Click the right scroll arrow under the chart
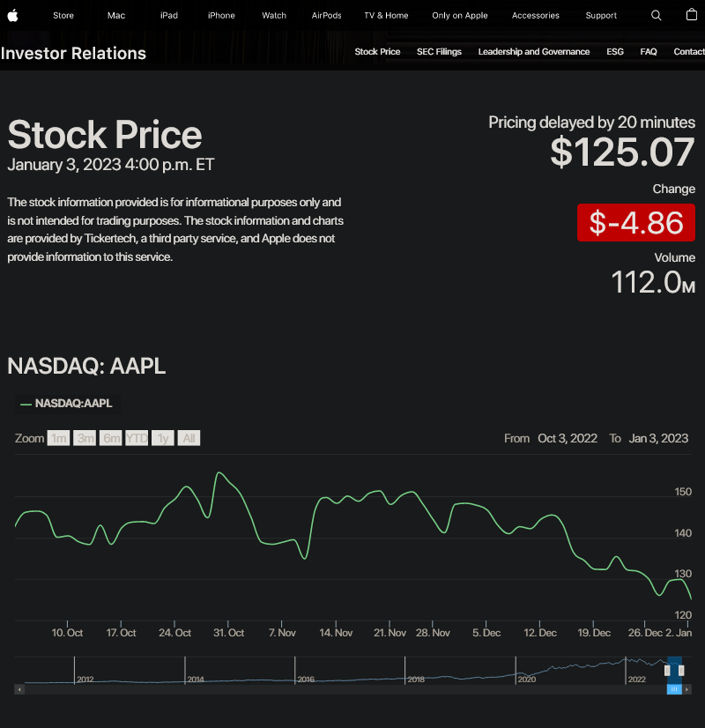Screen dimensions: 705x728 click(687, 689)
